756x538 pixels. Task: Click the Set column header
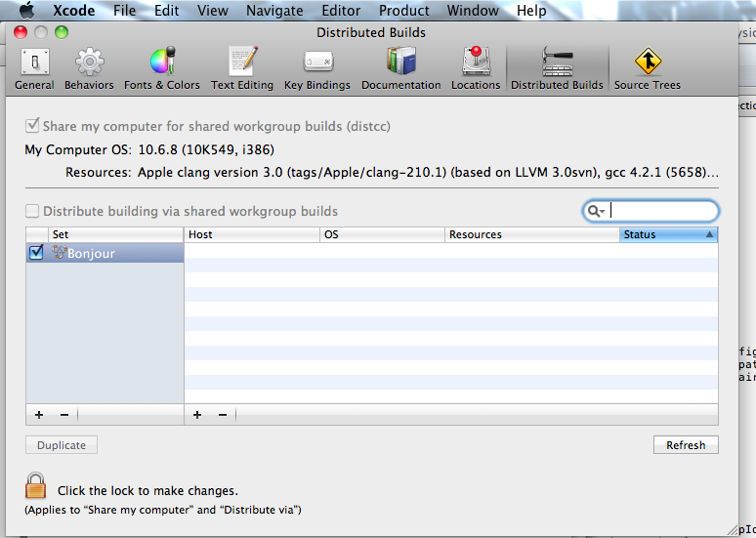115,234
